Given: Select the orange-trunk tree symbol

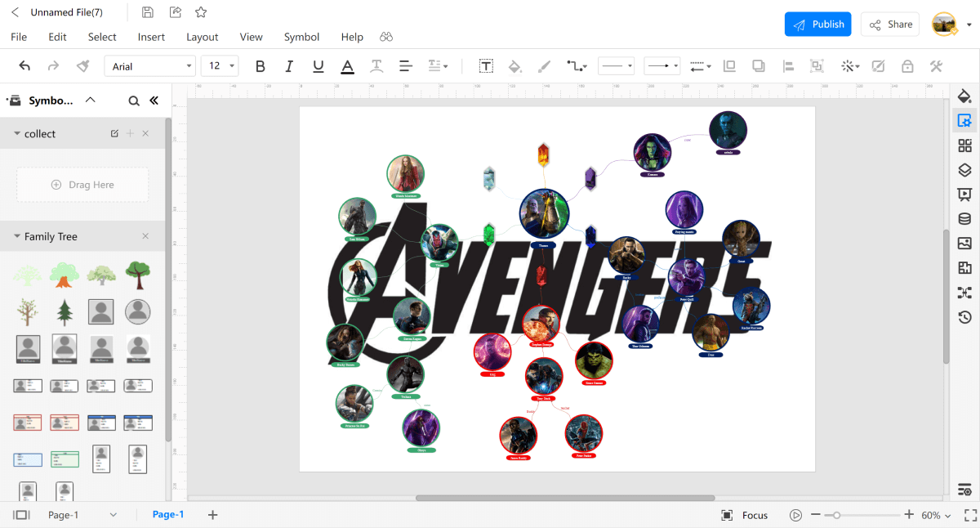Looking at the screenshot, I should tap(65, 275).
